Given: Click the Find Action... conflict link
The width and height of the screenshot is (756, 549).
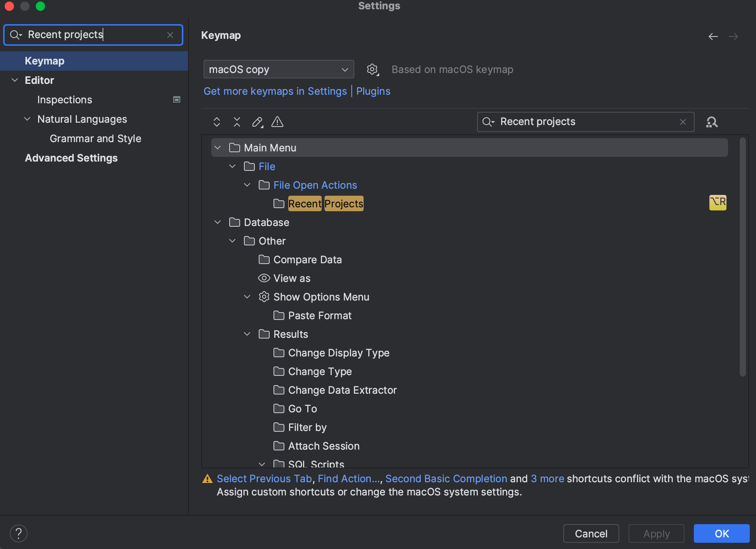Looking at the screenshot, I should [349, 479].
